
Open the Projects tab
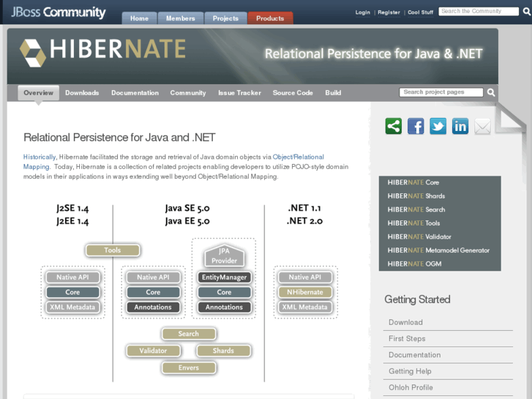tap(225, 18)
